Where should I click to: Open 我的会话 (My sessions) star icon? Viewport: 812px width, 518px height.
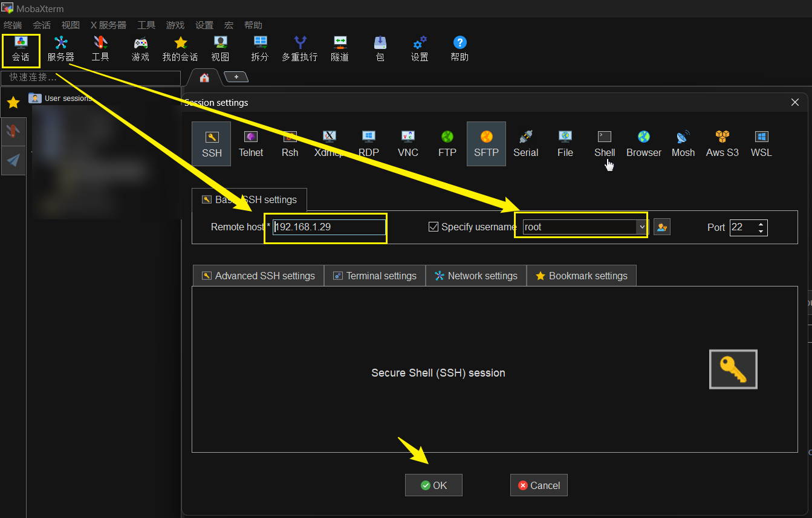[x=180, y=49]
